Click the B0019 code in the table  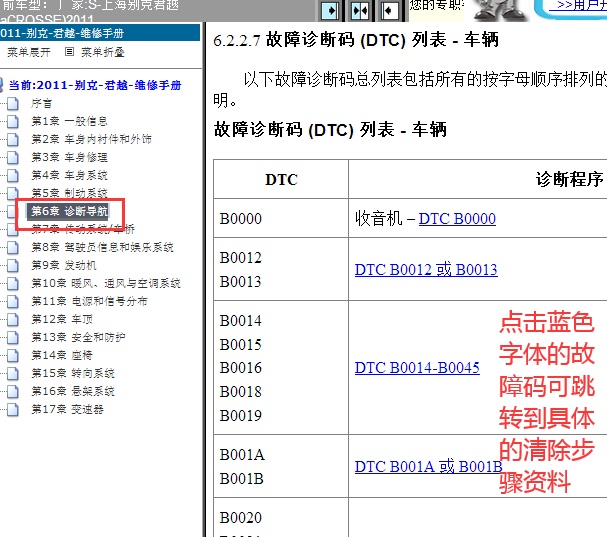(241, 416)
